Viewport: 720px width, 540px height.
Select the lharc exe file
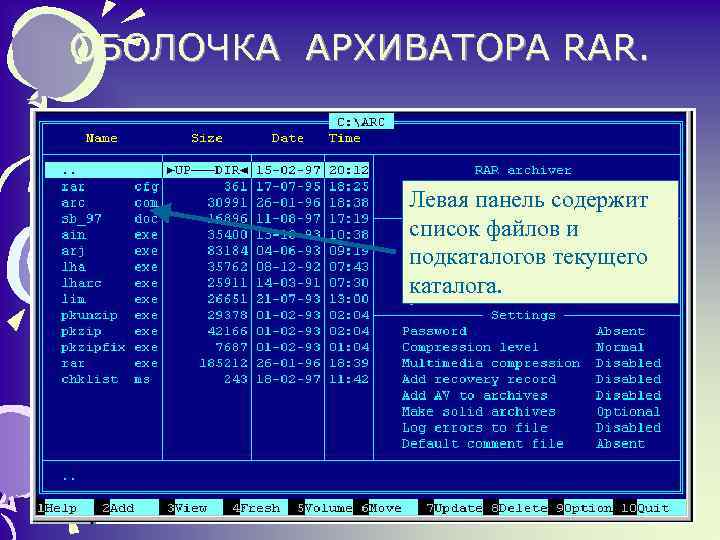[x=207, y=283]
